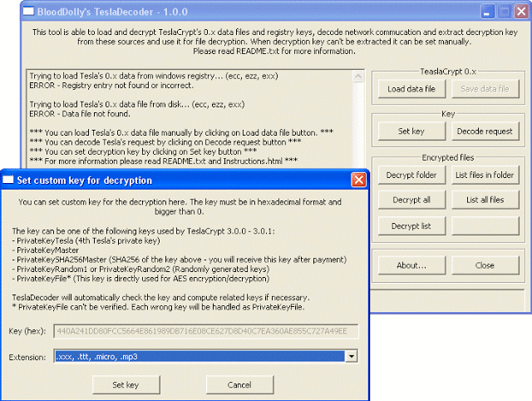Viewport: 532px width, 401px height.
Task: Click the 'PrivateKeyTesla' key description line
Action: (86, 240)
